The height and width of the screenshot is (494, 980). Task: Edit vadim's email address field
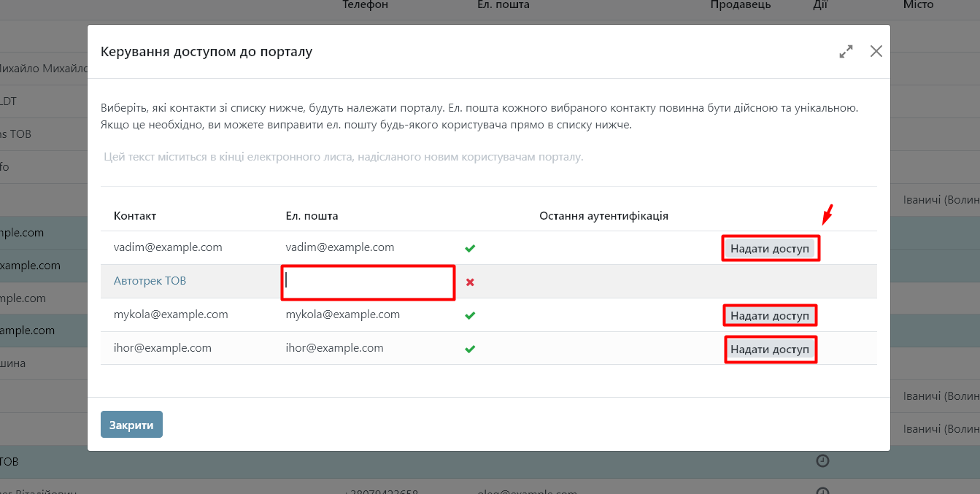[x=340, y=247]
